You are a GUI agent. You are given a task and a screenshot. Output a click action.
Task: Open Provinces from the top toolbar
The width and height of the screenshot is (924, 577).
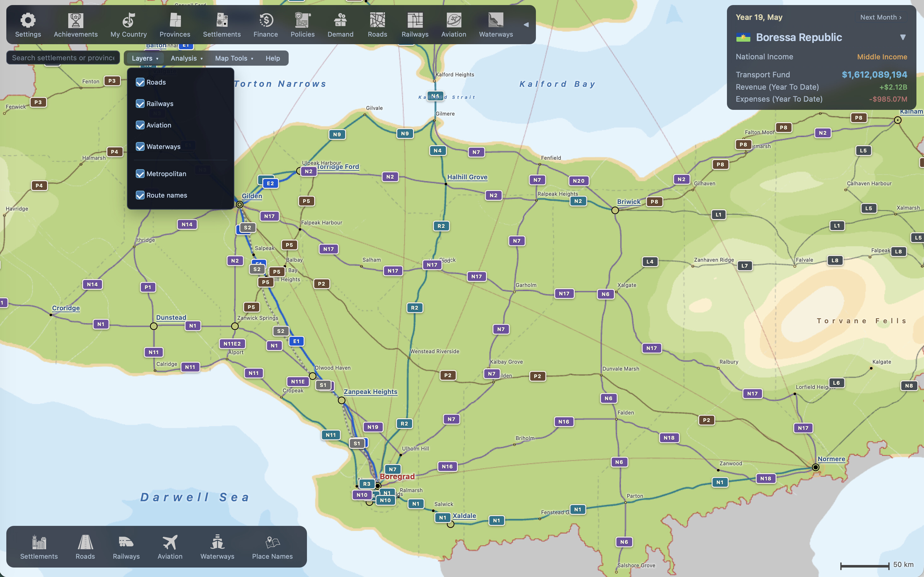pyautogui.click(x=175, y=25)
